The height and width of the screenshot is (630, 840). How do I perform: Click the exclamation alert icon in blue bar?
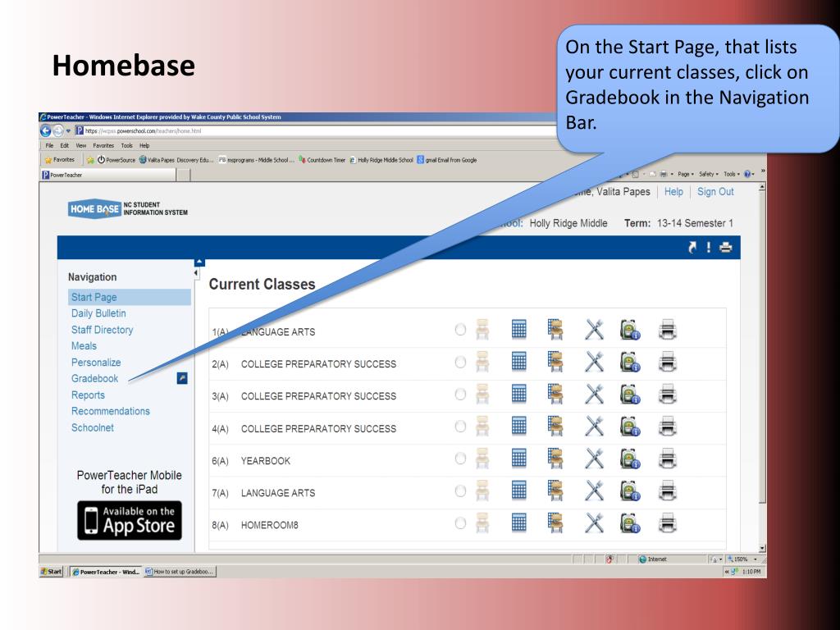(x=708, y=248)
